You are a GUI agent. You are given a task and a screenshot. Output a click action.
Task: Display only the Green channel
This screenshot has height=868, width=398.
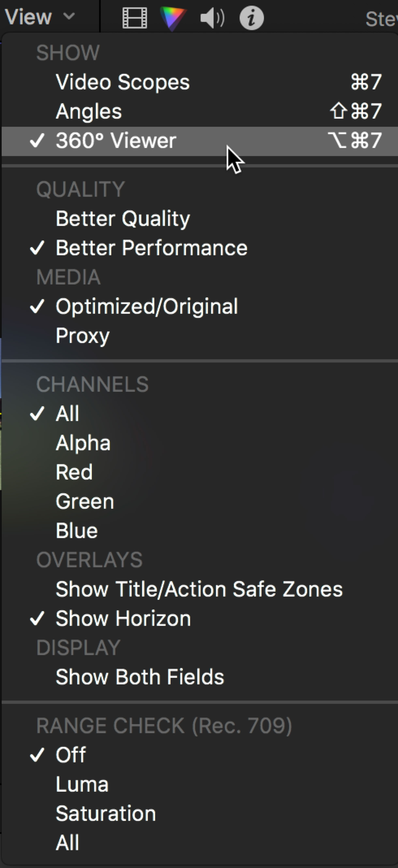pyautogui.click(x=85, y=501)
